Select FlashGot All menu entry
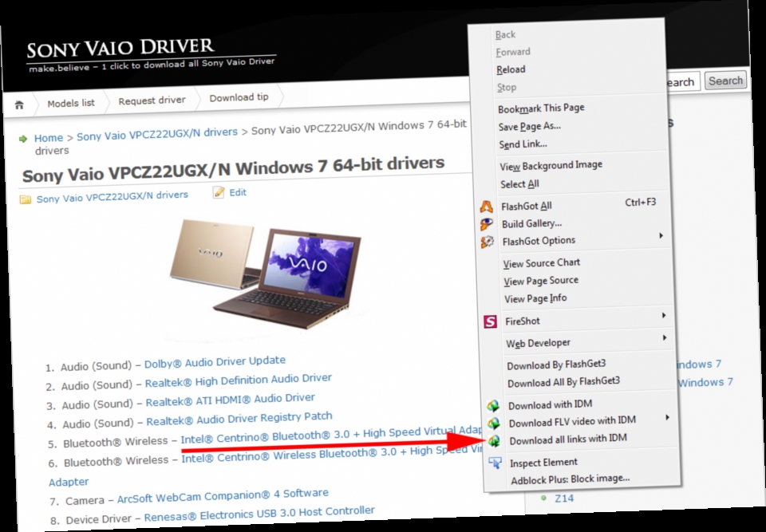Viewport: 766px width, 532px height. tap(526, 206)
